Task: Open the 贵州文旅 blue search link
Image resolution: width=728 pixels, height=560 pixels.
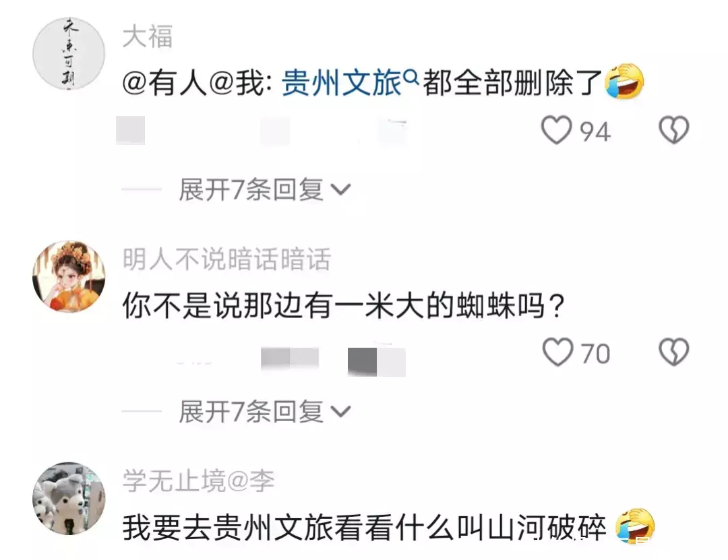Action: click(341, 84)
